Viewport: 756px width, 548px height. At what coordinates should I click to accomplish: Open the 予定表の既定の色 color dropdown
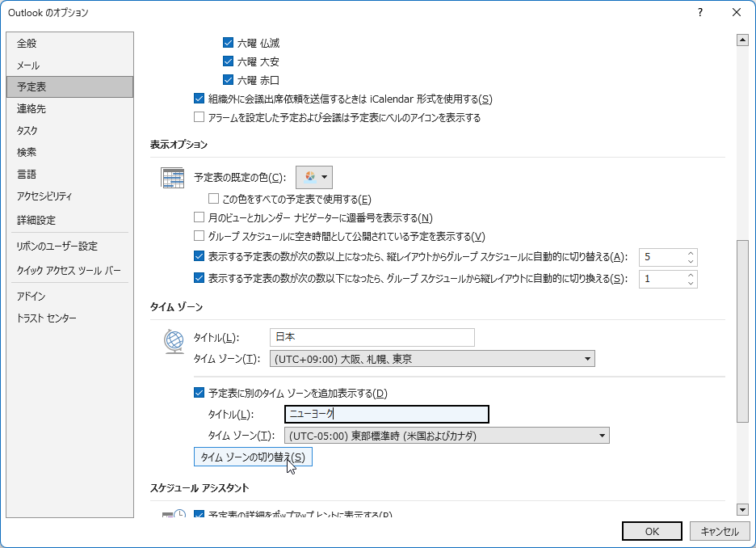(x=314, y=177)
